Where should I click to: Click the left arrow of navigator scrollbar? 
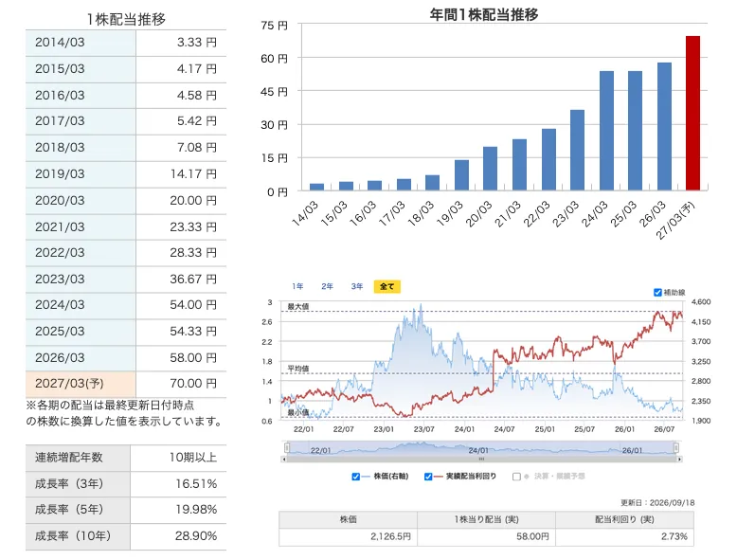[x=283, y=459]
